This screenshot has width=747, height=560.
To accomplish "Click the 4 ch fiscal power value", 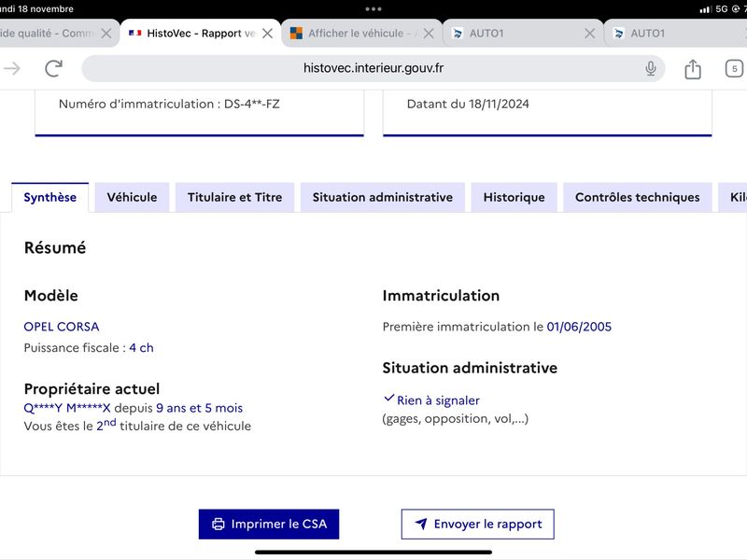I will [142, 347].
